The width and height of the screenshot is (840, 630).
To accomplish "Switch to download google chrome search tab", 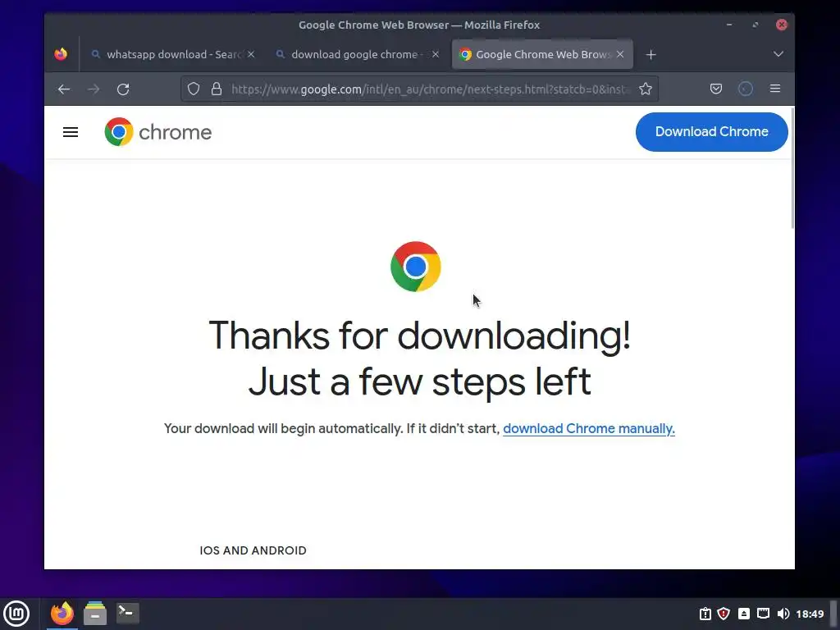I will pyautogui.click(x=358, y=54).
